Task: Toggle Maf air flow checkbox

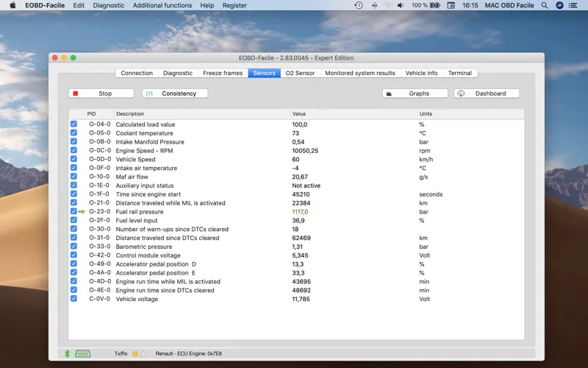Action: 73,176
